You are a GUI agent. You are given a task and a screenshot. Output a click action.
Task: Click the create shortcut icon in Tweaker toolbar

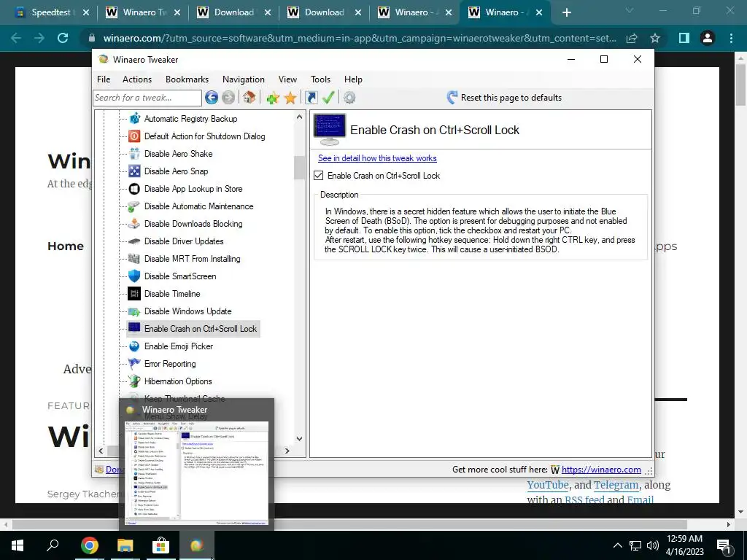pos(311,98)
